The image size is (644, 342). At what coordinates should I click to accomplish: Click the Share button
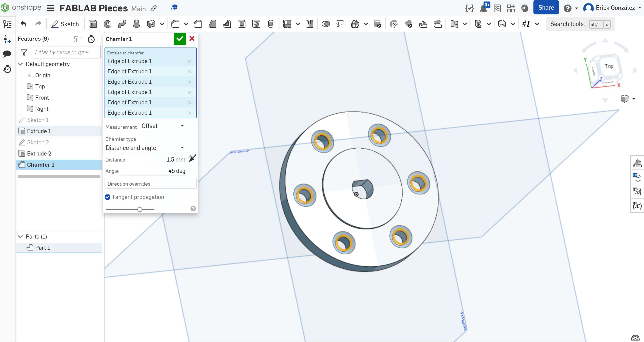coord(546,8)
